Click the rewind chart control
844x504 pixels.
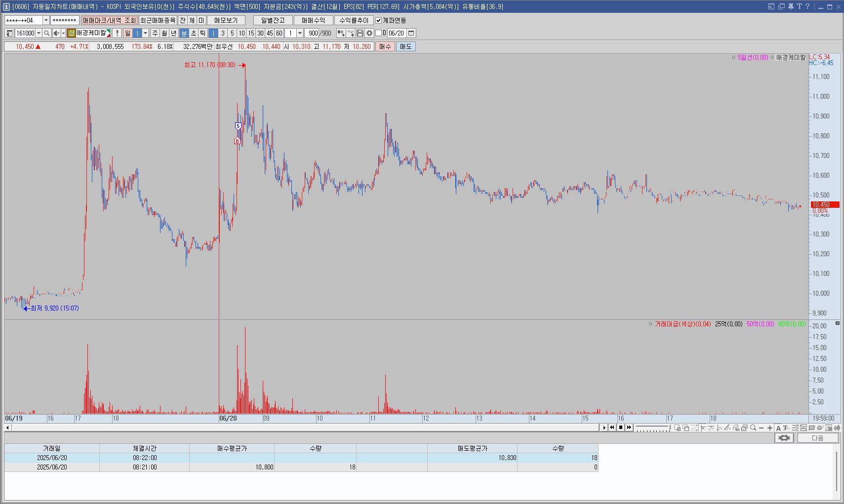[612, 427]
